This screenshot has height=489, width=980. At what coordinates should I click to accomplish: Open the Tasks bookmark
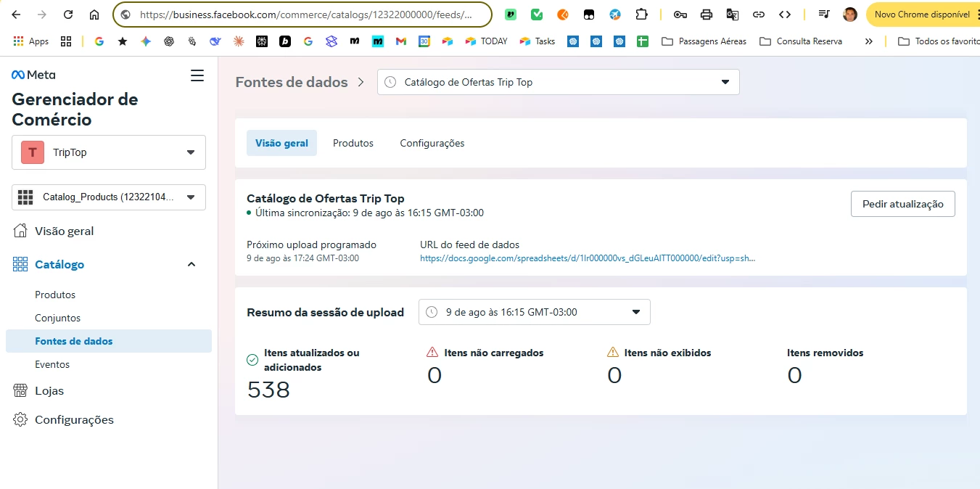coord(538,41)
